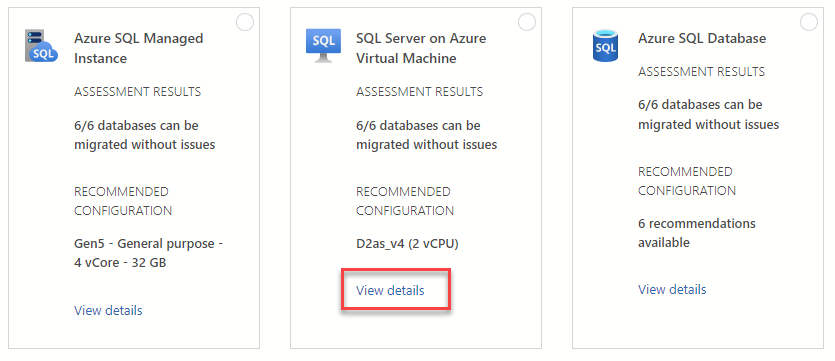Image resolution: width=835 pixels, height=361 pixels.
Task: Open the highlighted View details for SQL Server VM
Action: [x=390, y=290]
